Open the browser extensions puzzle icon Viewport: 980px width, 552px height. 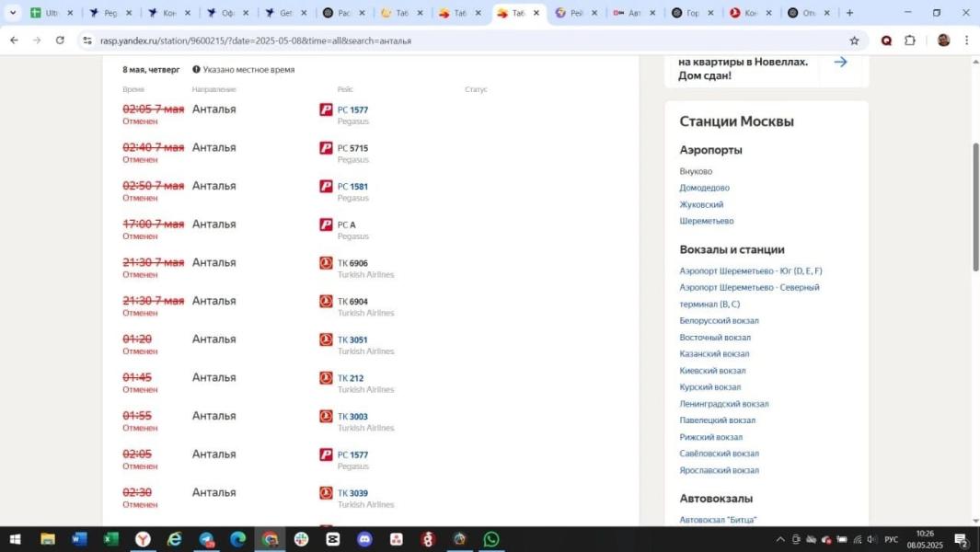910,40
